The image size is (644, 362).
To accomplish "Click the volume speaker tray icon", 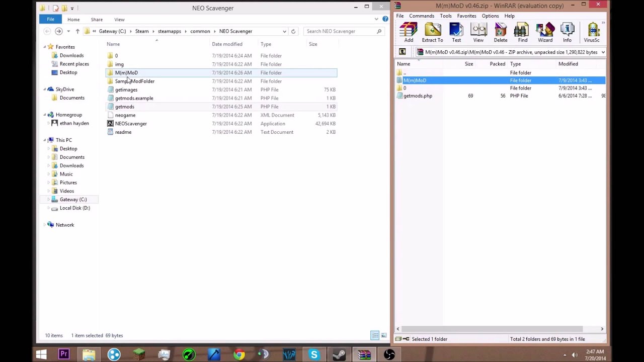I will point(575,355).
